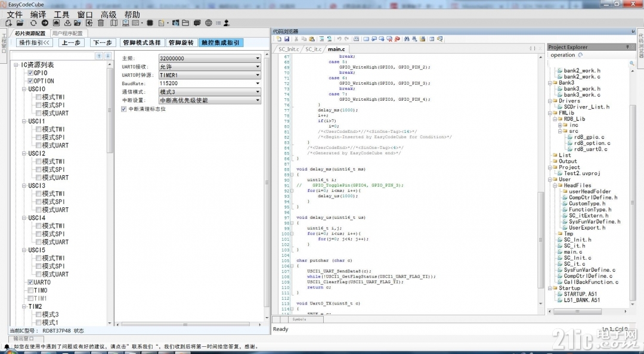
Task: Click the move-up arrow above resource list
Action: 99,56
